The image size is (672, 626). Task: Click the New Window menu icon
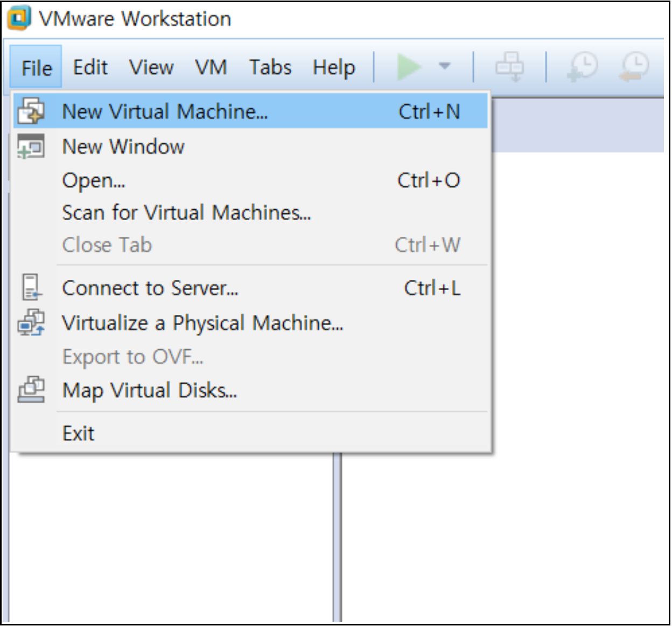click(x=31, y=146)
